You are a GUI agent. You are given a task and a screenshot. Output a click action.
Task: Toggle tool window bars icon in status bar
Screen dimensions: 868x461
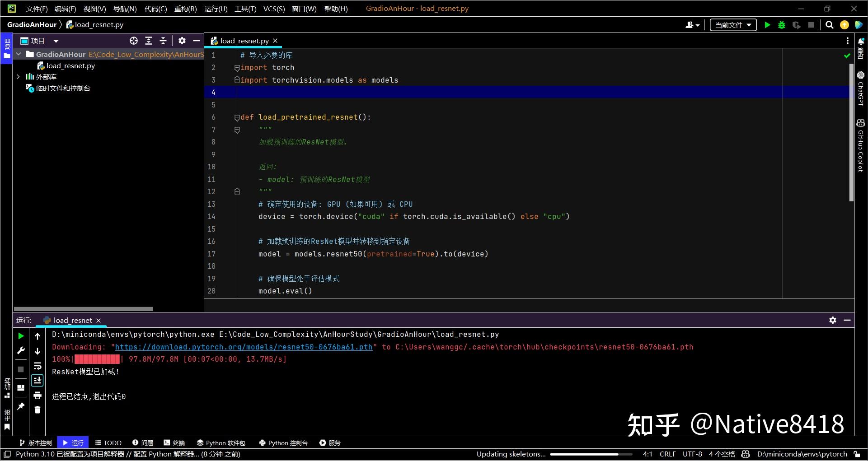point(7,454)
